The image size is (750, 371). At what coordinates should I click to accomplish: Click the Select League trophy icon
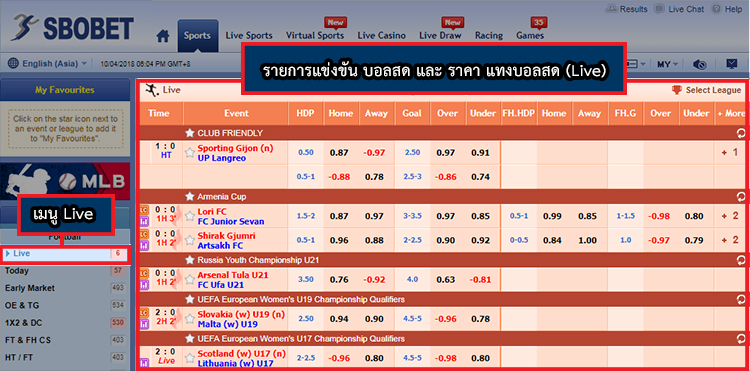676,90
